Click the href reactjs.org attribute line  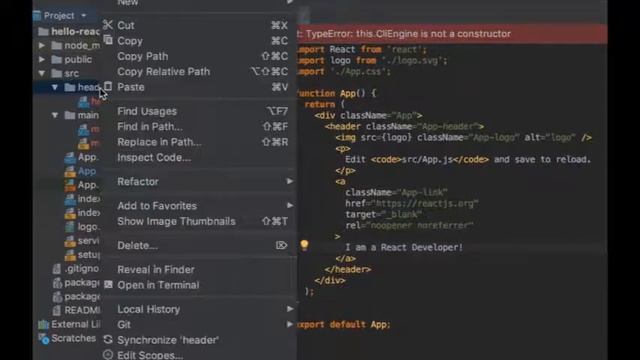click(411, 203)
